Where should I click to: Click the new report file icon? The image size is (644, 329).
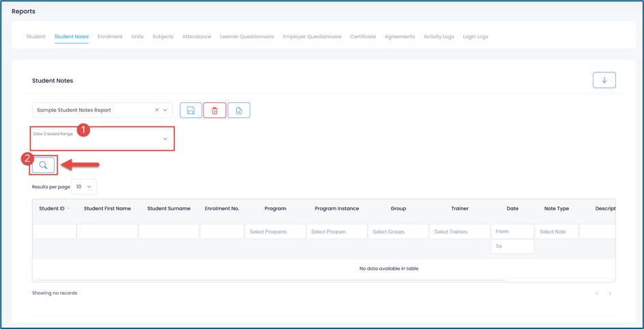239,111
